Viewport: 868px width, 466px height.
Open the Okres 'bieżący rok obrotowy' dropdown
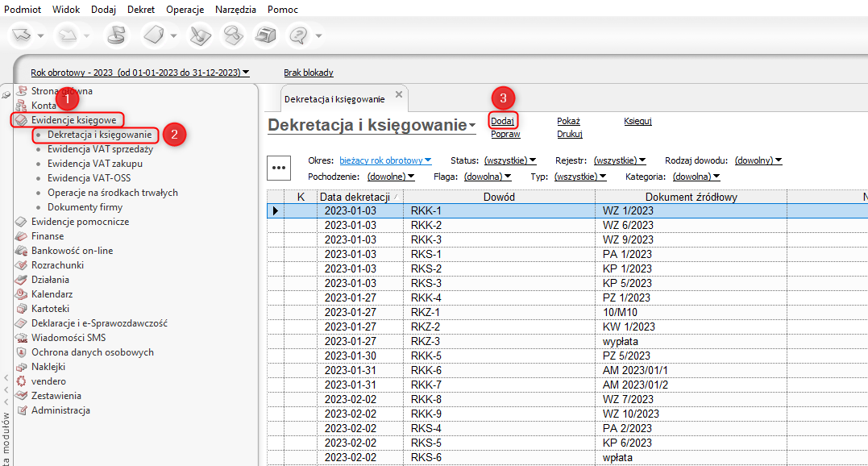tap(385, 160)
